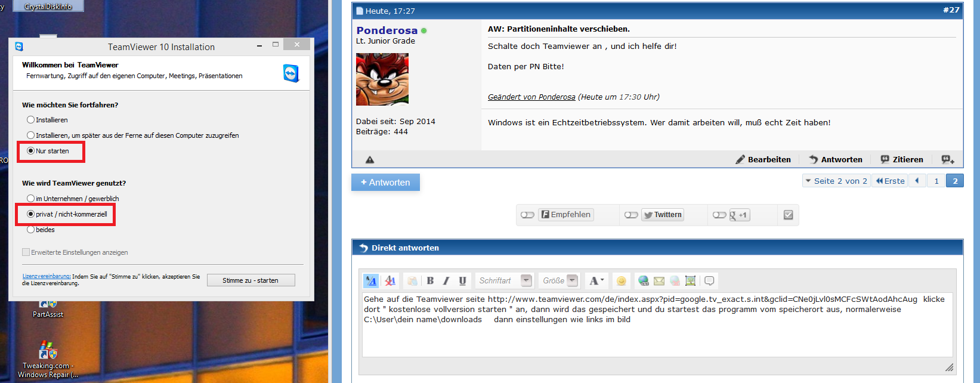Viewport: 980px width, 383px height.
Task: Click the paste icon in editor toolbar
Action: coord(412,280)
